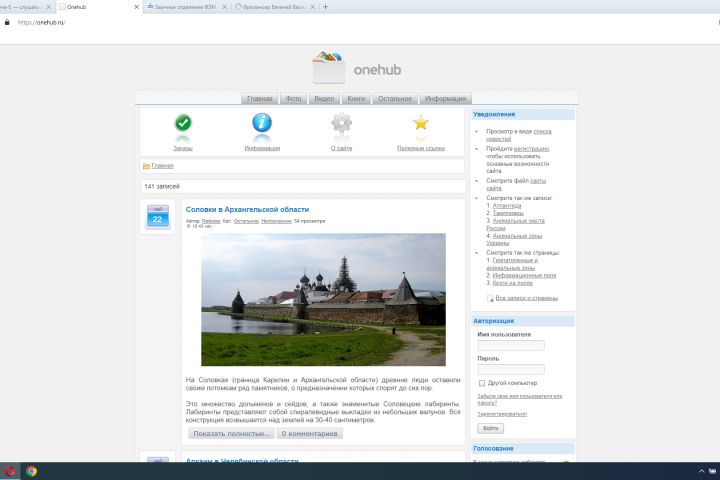Click the О сайте text link
The width and height of the screenshot is (720, 480).
tap(341, 148)
